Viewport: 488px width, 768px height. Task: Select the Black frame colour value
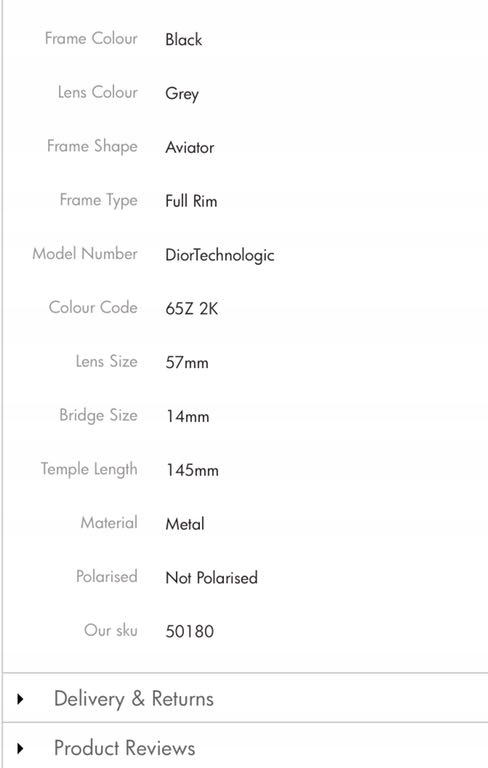(184, 39)
